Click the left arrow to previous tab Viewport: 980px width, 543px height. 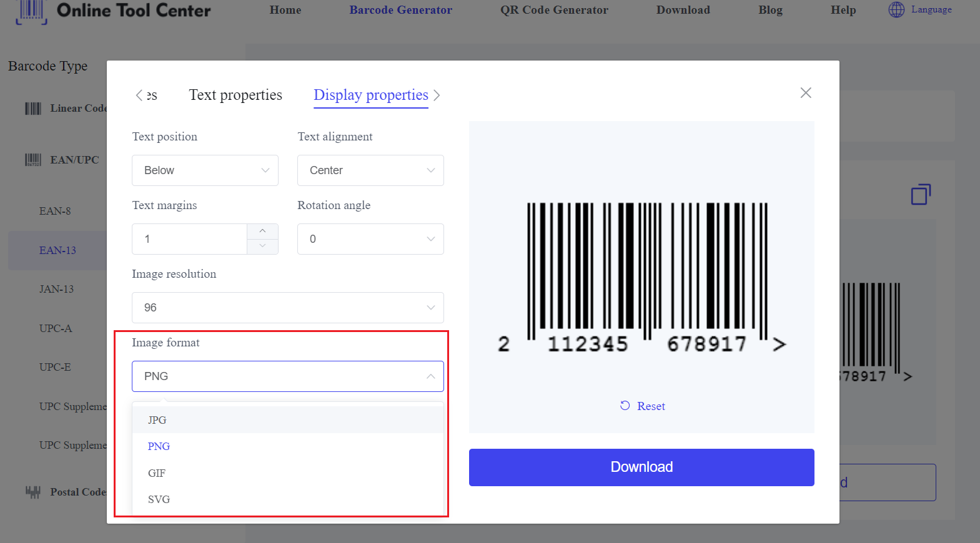[x=139, y=95]
